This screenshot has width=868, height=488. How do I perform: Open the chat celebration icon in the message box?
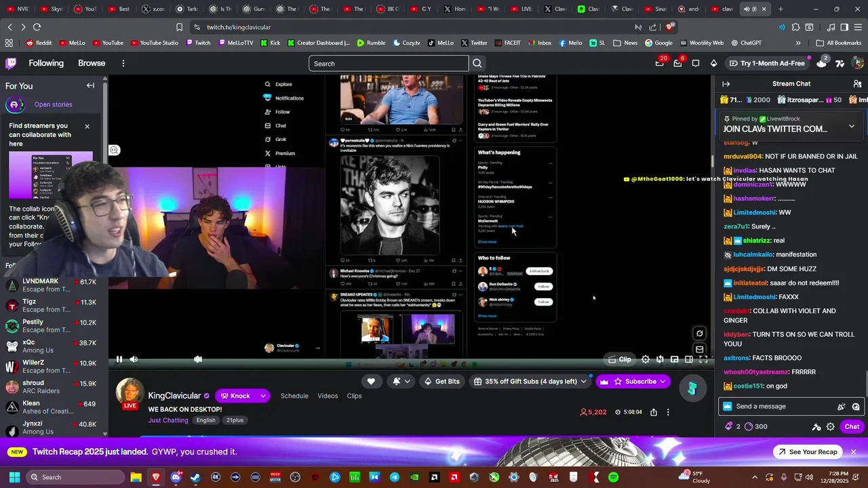click(842, 407)
